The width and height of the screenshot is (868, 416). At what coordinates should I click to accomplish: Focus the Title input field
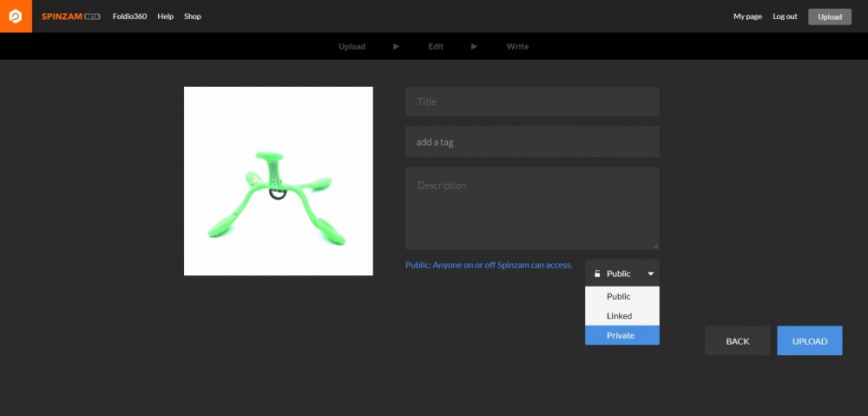coord(532,102)
